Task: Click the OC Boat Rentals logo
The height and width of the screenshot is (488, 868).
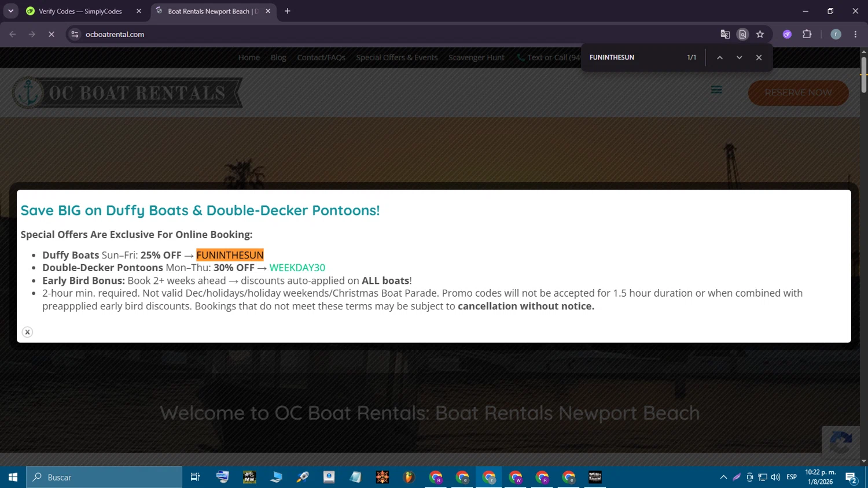Action: [x=127, y=93]
